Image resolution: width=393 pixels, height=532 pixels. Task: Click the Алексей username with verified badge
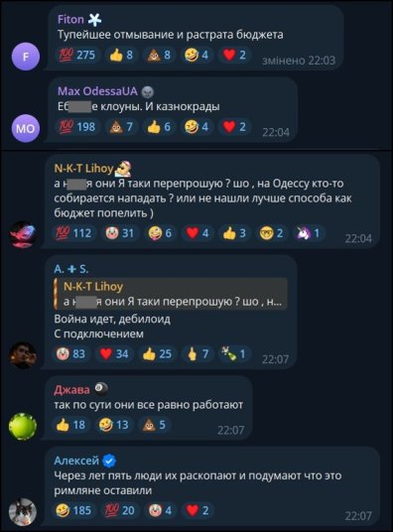pyautogui.click(x=84, y=461)
